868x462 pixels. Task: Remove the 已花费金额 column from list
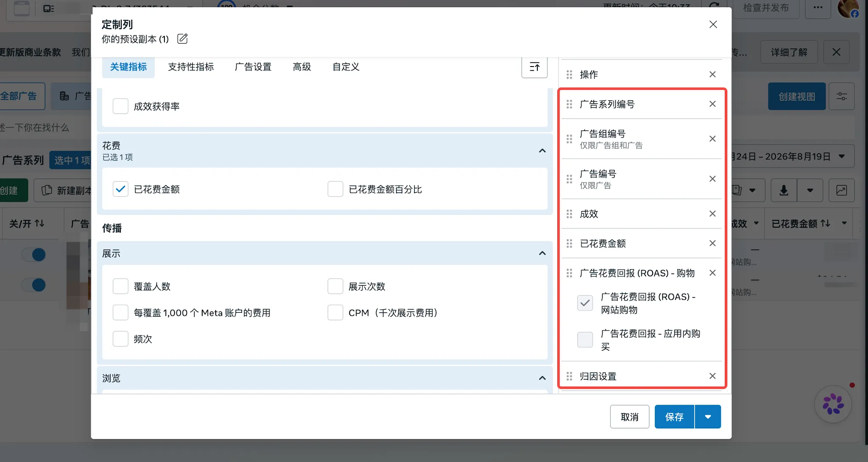(712, 243)
